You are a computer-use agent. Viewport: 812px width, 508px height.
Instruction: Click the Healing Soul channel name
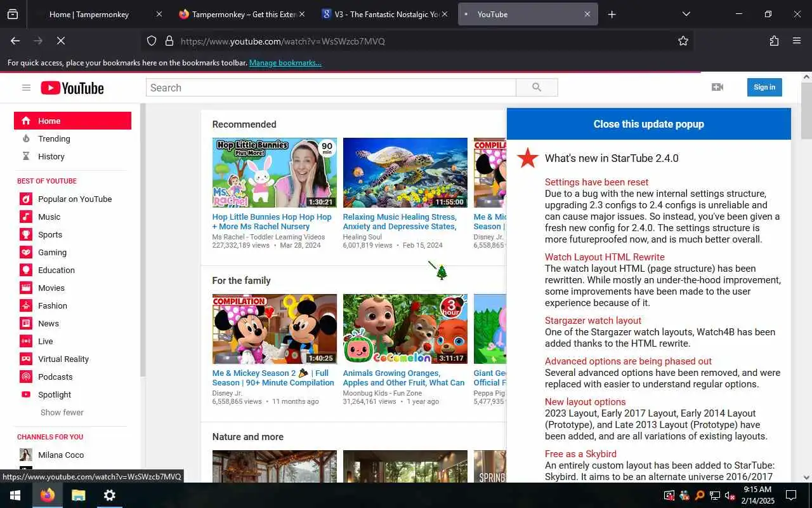tap(362, 237)
